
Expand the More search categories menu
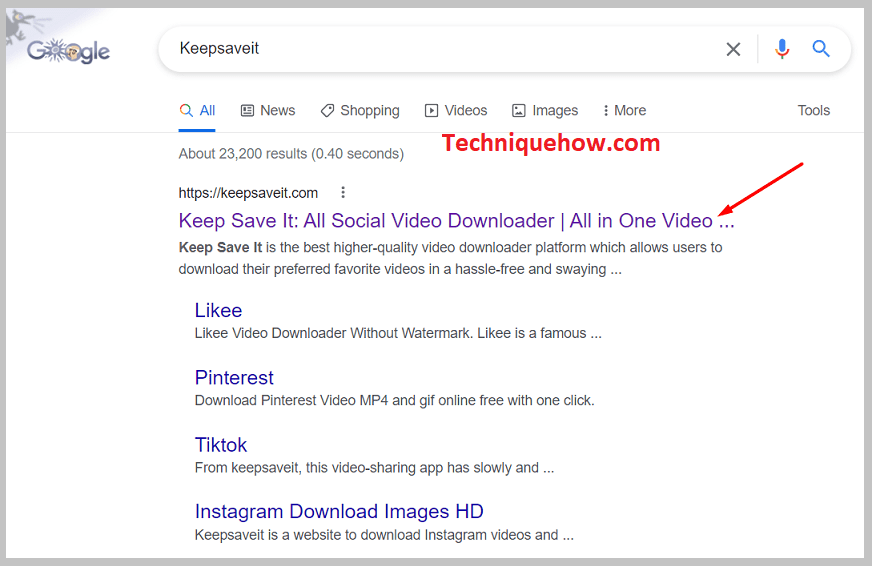pos(625,111)
